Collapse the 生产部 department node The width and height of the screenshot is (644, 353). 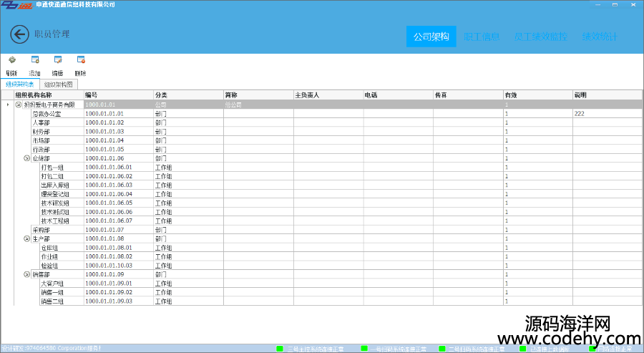click(x=27, y=238)
